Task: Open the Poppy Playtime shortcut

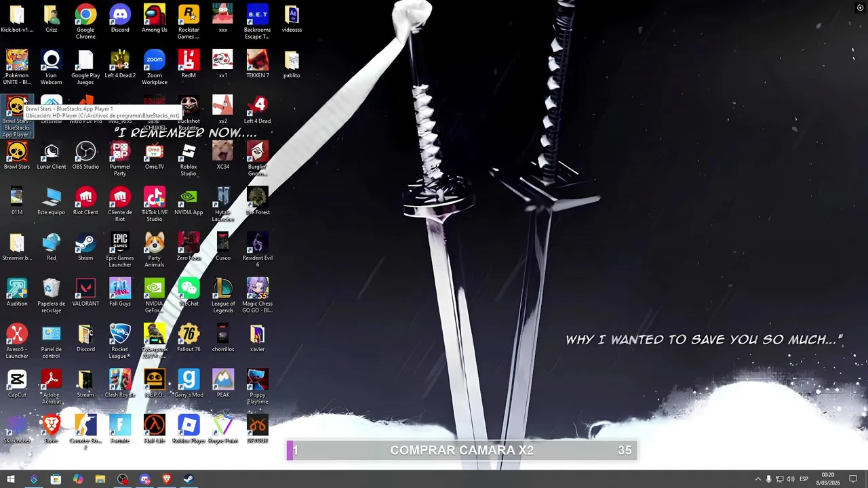Action: point(258,386)
